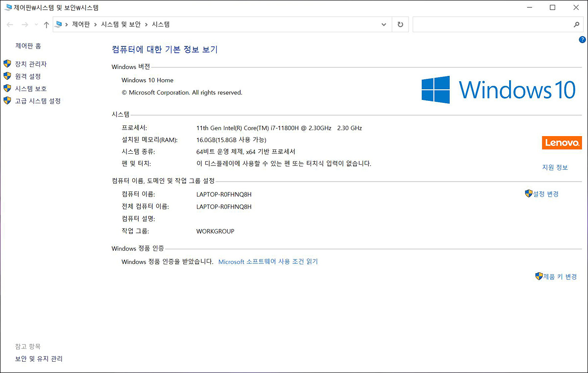
Task: Open 보안 및 유지 관리
Action: point(39,359)
